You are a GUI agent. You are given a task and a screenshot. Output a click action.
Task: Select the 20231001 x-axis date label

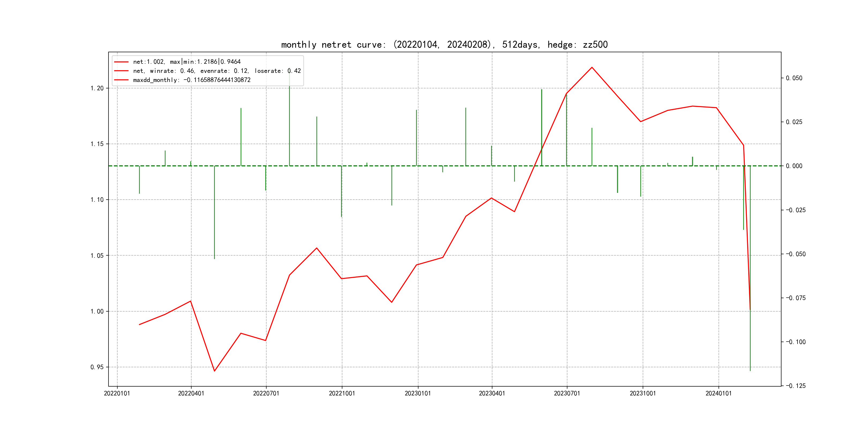point(643,393)
